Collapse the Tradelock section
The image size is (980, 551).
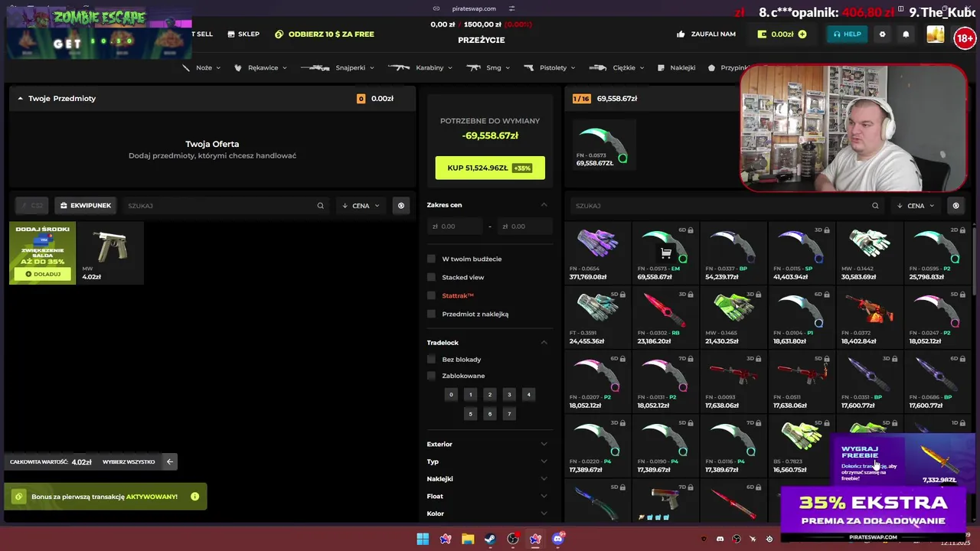(544, 342)
